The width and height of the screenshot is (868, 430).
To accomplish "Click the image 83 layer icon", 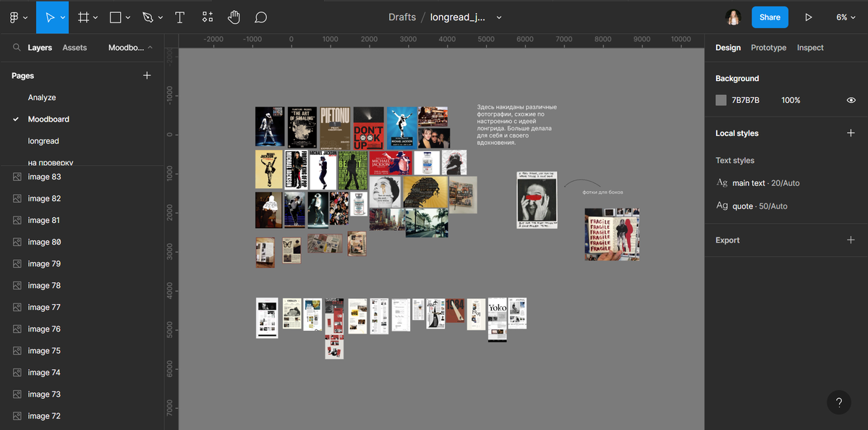I will click(17, 177).
